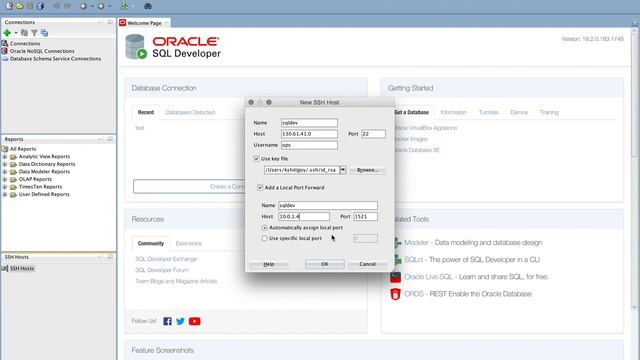
Task: Select the SSH Hosts tree node
Action: coord(22,269)
